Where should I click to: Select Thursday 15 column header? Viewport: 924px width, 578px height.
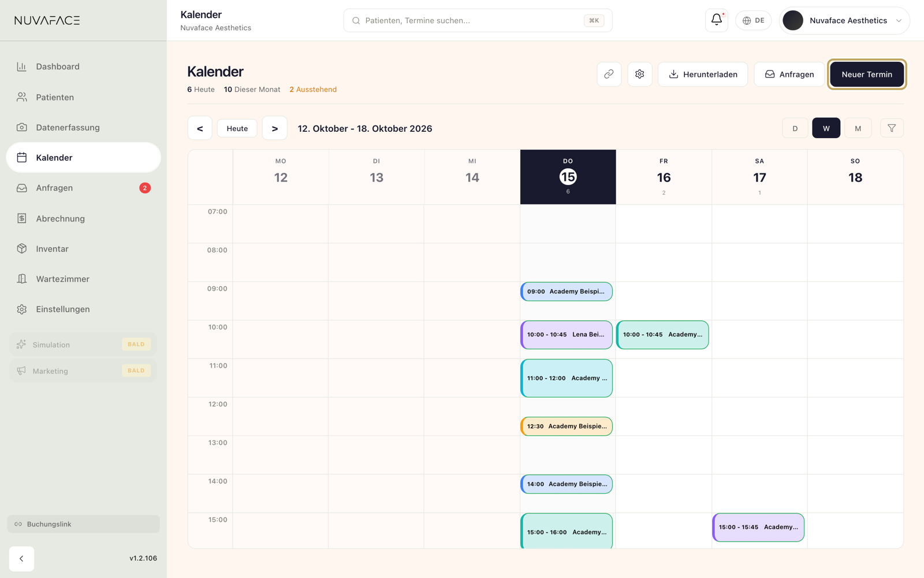tap(568, 177)
